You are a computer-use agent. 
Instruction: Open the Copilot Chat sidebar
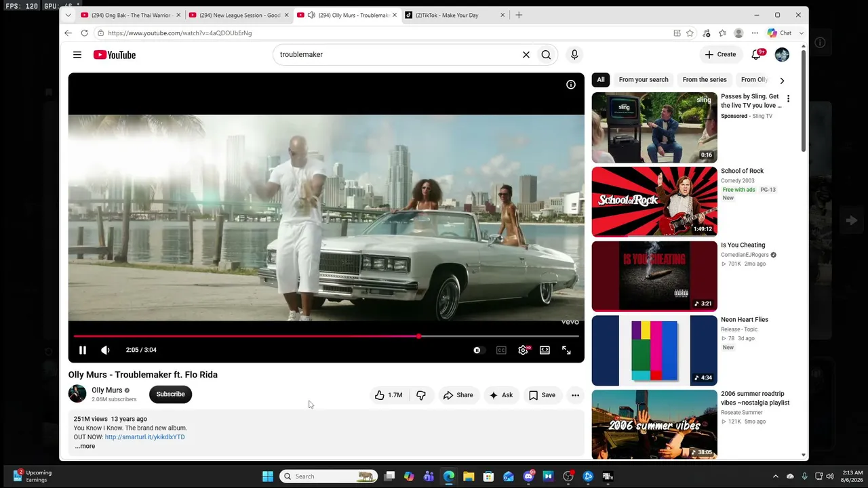click(779, 33)
